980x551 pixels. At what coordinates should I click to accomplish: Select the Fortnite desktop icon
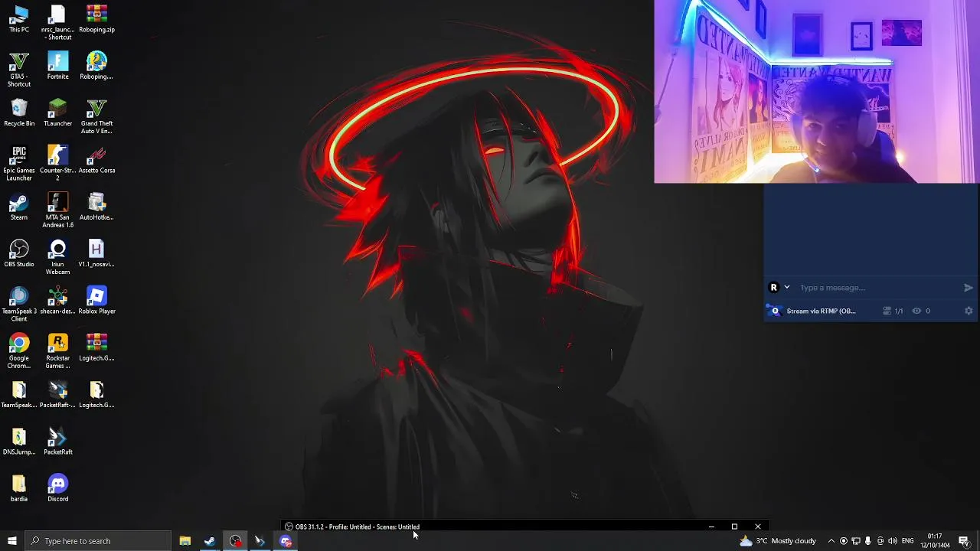point(57,67)
